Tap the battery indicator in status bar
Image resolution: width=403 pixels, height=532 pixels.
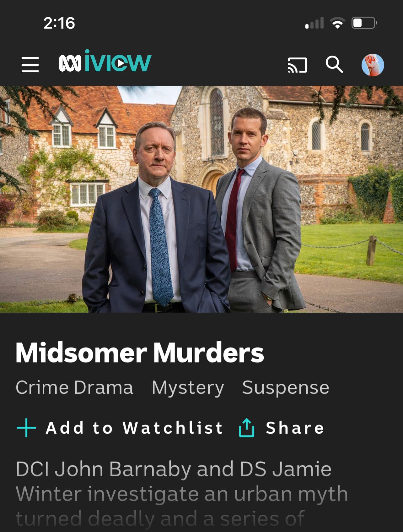tap(364, 23)
